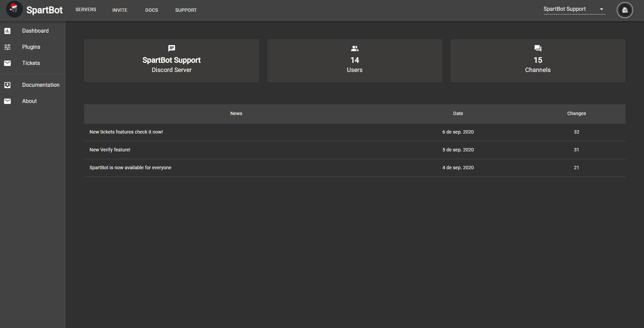Click the Dashboard bar chart icon
The image size is (644, 328).
pos(7,31)
